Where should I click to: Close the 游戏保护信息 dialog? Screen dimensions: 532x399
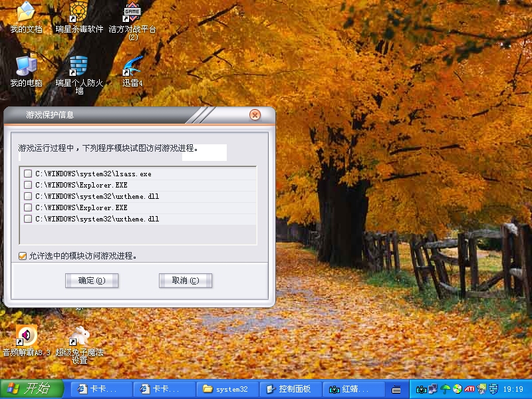(255, 115)
